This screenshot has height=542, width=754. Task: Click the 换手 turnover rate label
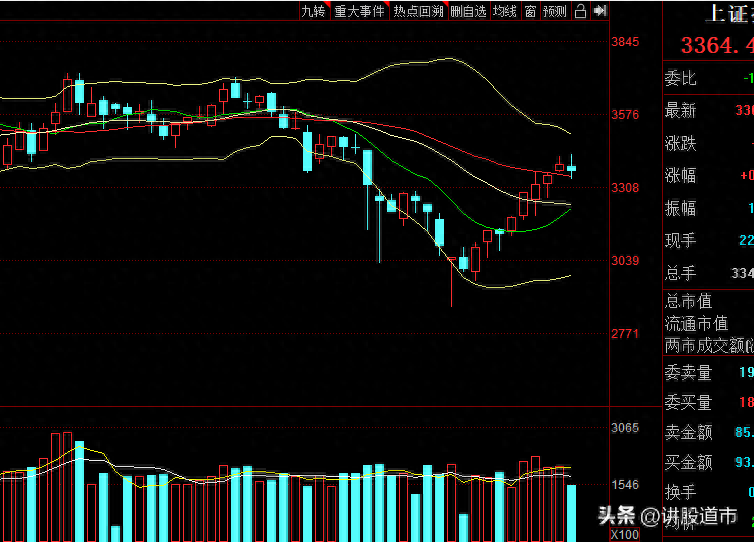click(x=680, y=492)
